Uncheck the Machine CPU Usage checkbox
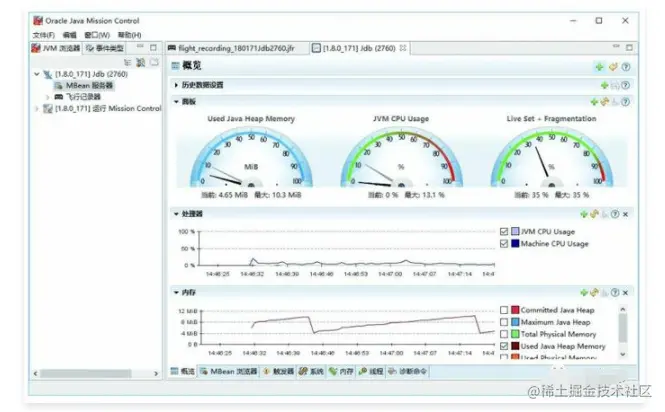This screenshot has width=665, height=412. [504, 244]
